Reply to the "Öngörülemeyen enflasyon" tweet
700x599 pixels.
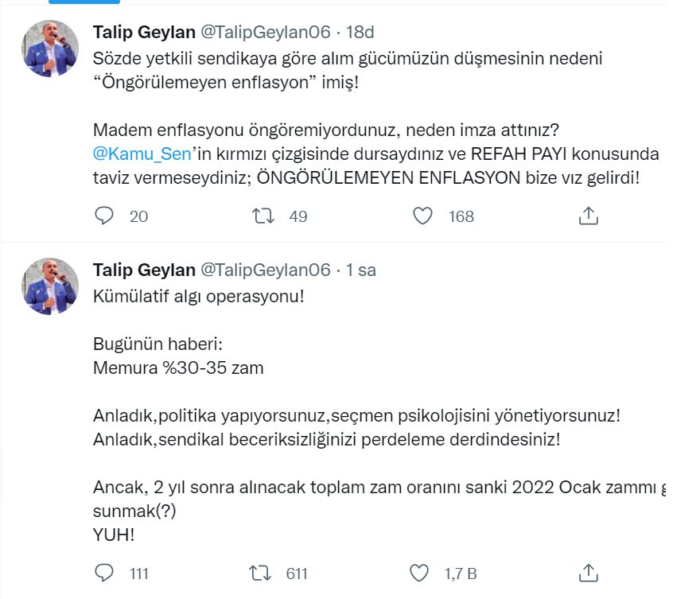click(104, 216)
